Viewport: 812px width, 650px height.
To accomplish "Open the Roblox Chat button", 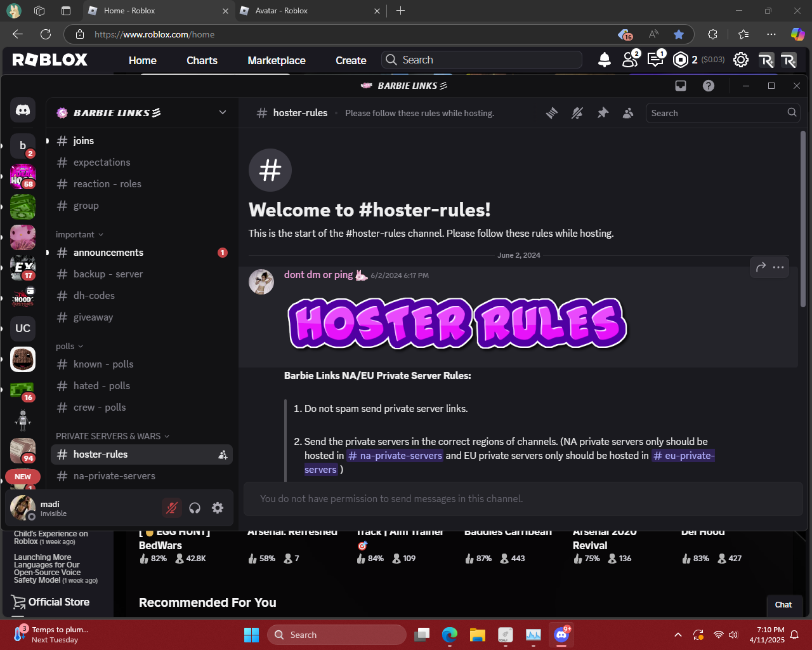I will pos(783,605).
